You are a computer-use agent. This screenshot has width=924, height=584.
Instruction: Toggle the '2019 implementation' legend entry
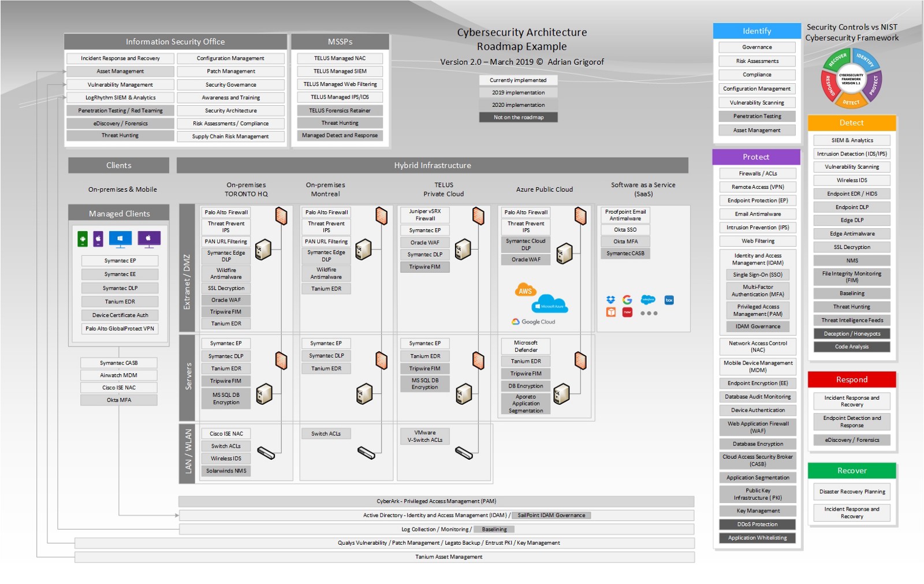(x=518, y=92)
